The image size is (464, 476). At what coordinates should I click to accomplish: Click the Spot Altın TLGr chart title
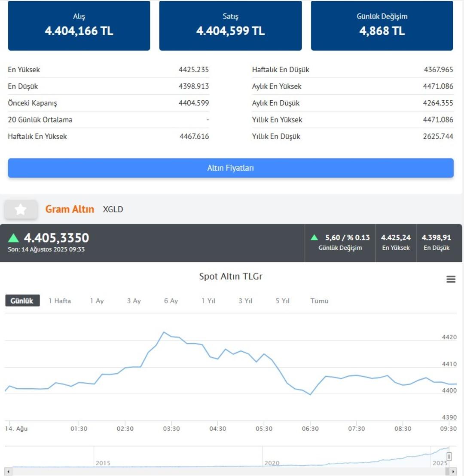230,276
